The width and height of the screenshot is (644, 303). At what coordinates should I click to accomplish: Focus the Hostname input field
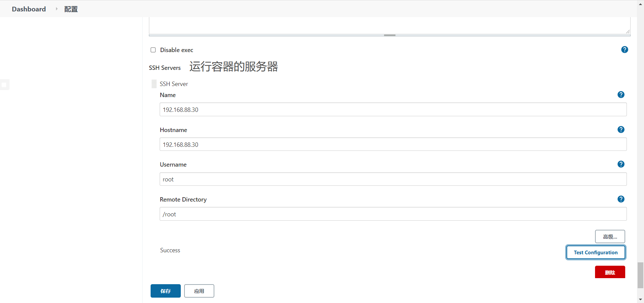(x=393, y=144)
